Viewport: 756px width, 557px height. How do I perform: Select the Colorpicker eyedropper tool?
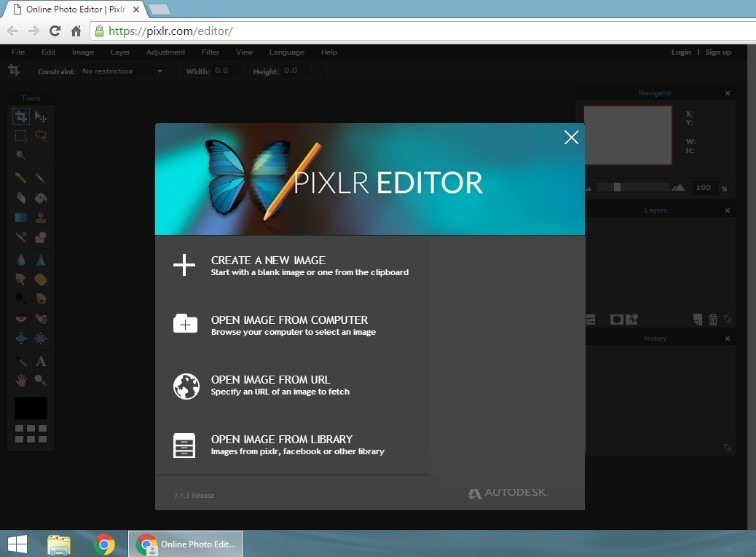[21, 361]
